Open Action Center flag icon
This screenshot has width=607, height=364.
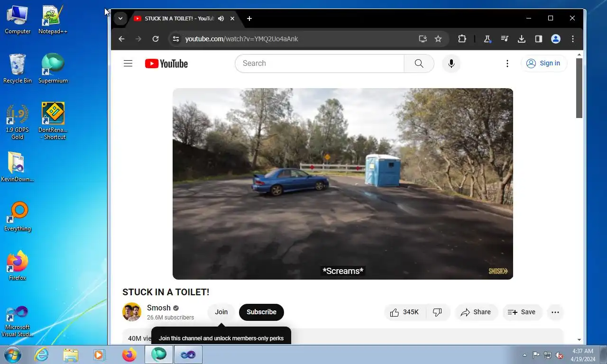pos(536,355)
